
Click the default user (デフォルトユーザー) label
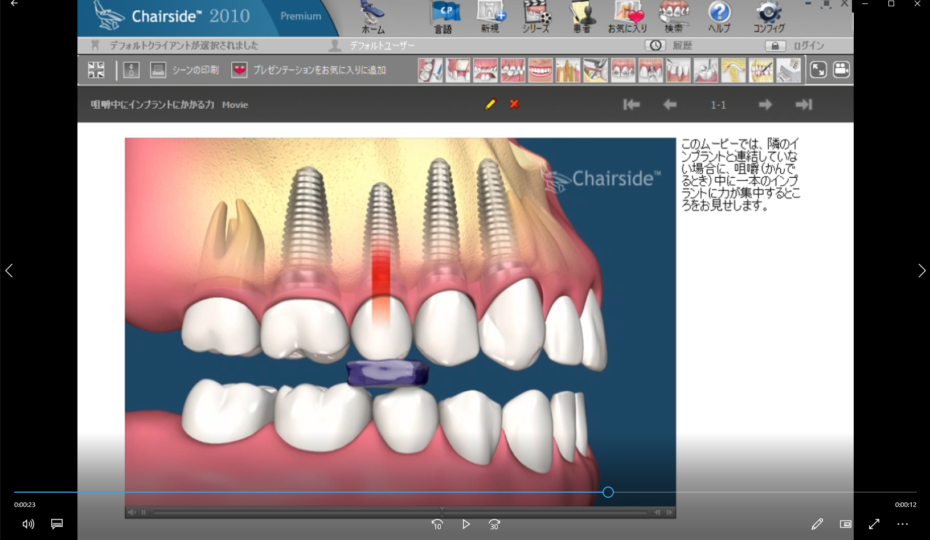tap(382, 46)
